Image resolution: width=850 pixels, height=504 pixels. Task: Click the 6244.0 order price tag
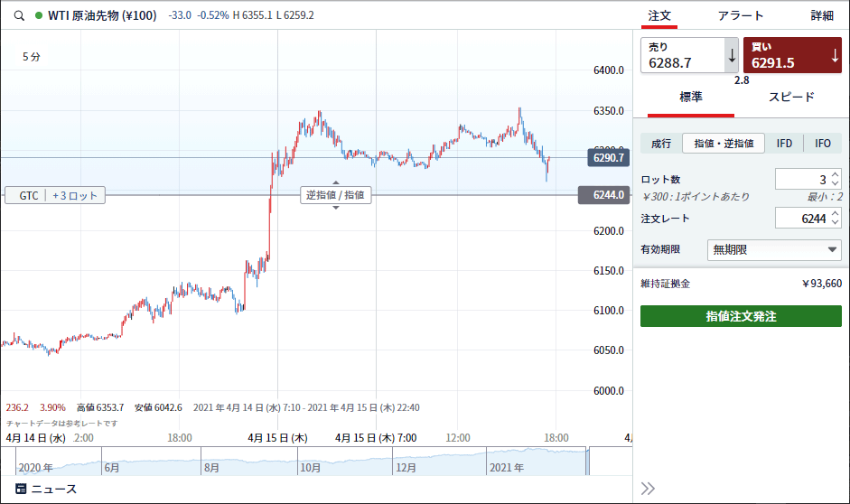pos(604,195)
